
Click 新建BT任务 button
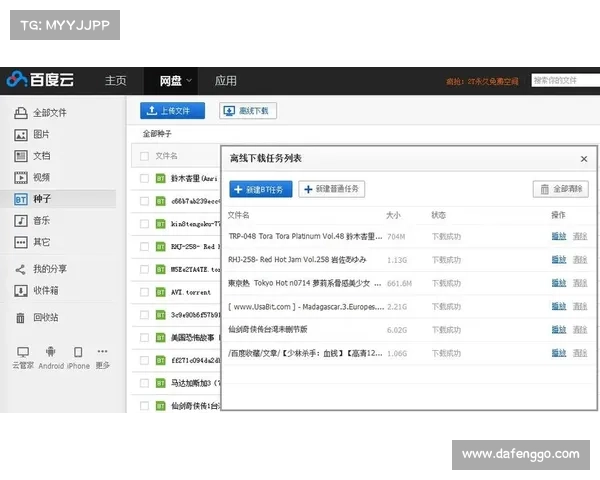pos(261,189)
